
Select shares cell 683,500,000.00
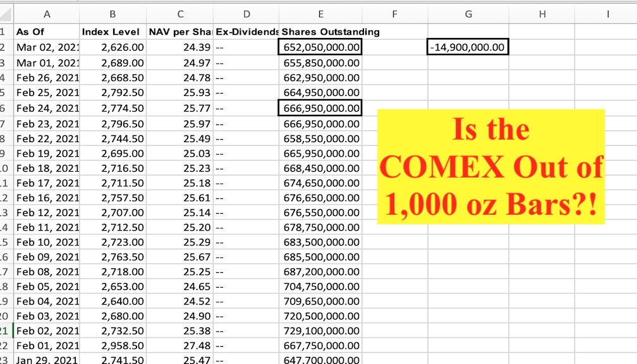coord(320,242)
